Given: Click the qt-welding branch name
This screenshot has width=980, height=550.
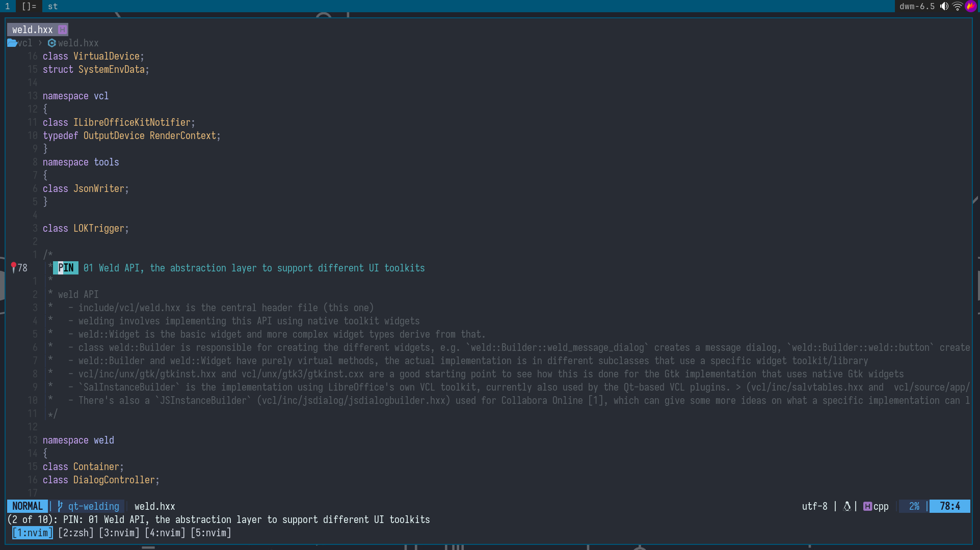Looking at the screenshot, I should [93, 506].
